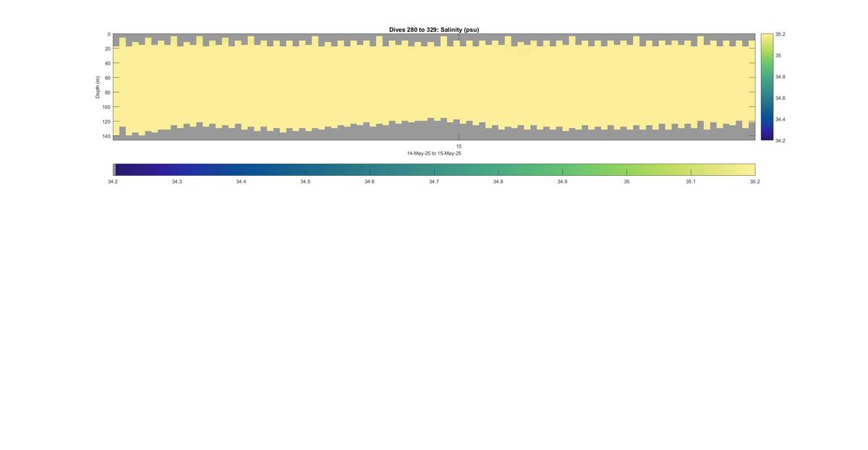The width and height of the screenshot is (868, 450).
Task: Click '34.6' label on vertical colorbar
Action: click(780, 98)
